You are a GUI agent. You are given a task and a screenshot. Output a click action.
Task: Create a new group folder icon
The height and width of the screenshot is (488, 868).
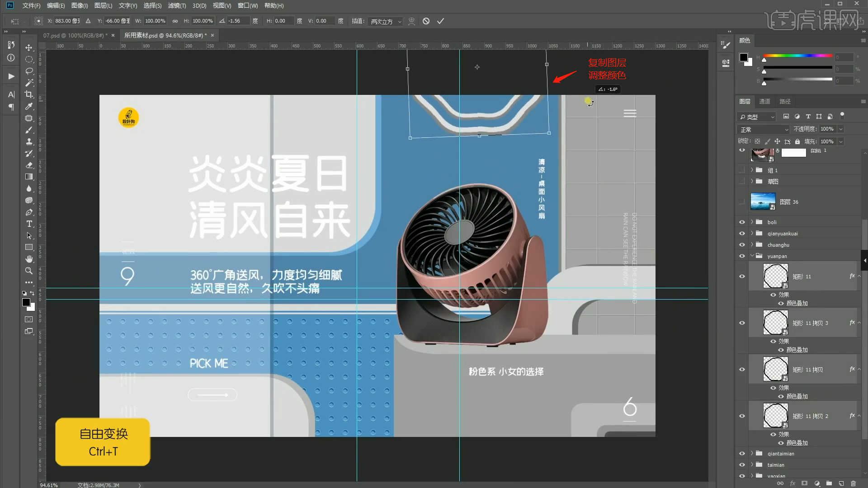pyautogui.click(x=829, y=483)
